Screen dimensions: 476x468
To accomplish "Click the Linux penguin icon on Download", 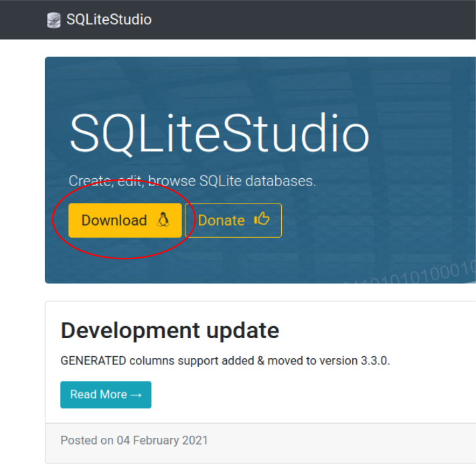I will pyautogui.click(x=163, y=220).
